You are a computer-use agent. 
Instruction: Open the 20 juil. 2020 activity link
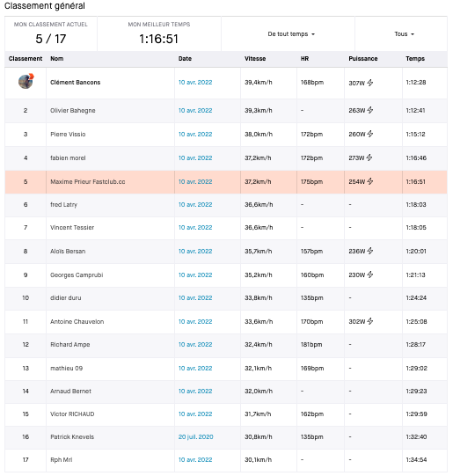coord(195,436)
